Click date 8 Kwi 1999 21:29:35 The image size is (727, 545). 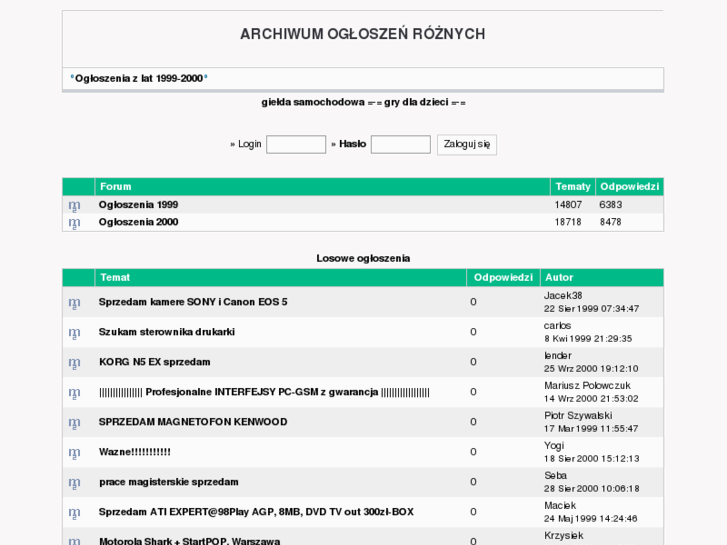[x=588, y=339]
